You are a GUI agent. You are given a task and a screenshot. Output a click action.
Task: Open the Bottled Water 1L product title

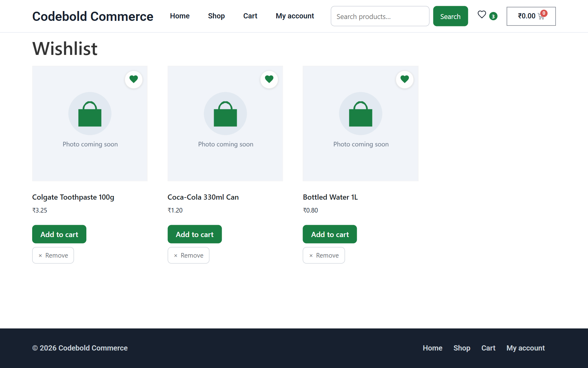[x=330, y=197]
